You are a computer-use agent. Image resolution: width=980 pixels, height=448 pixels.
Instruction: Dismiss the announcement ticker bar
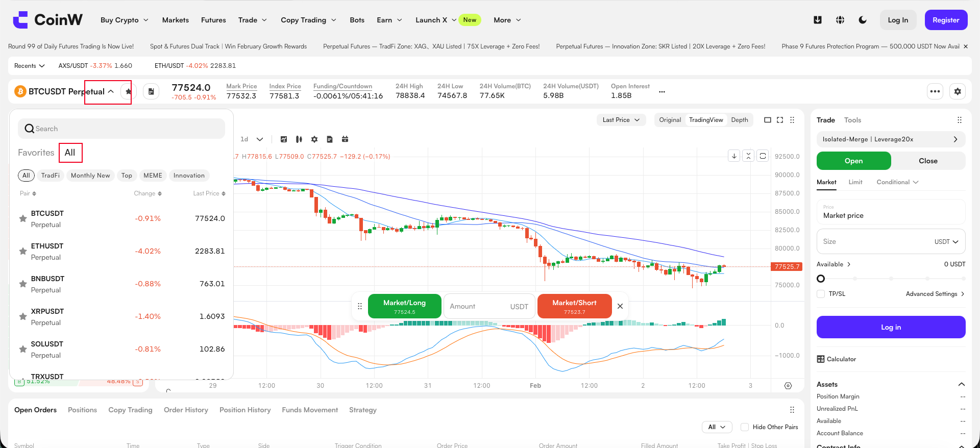click(966, 46)
